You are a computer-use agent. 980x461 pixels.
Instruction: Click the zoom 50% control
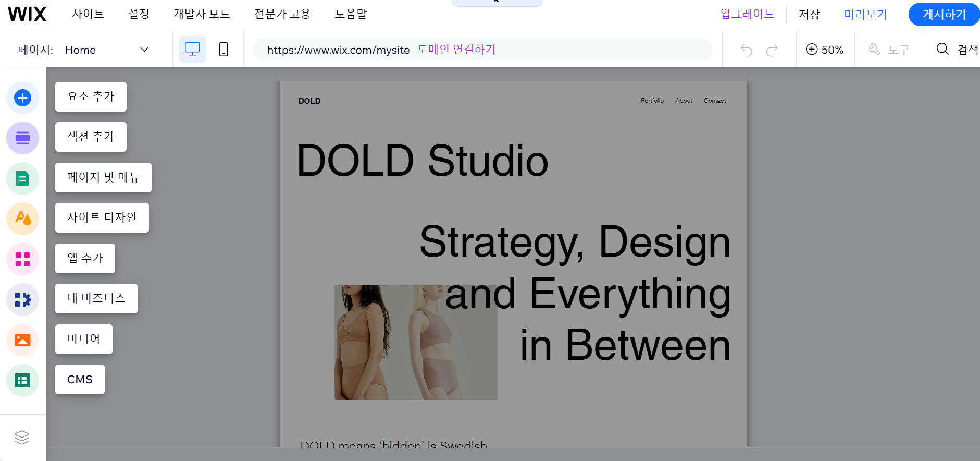click(825, 50)
